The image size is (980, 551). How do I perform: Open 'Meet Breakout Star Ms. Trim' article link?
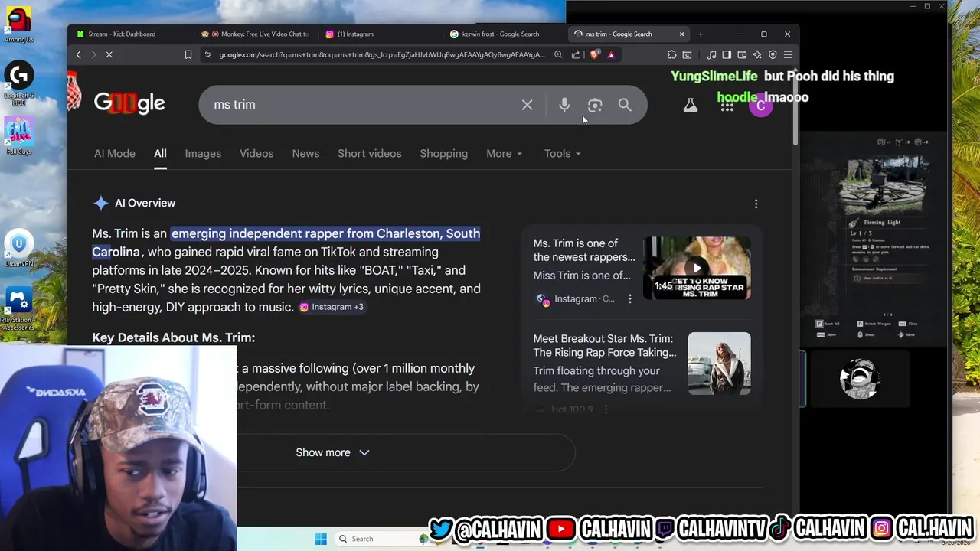coord(605,346)
